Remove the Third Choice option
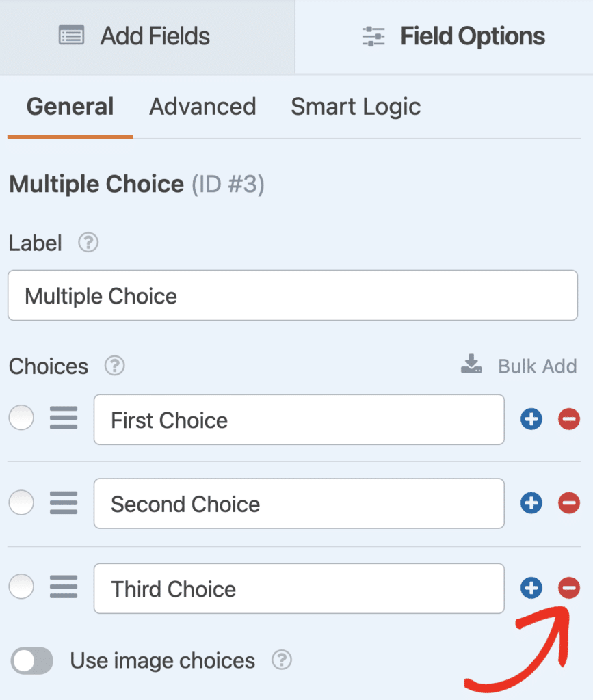Image resolution: width=593 pixels, height=700 pixels. point(568,588)
